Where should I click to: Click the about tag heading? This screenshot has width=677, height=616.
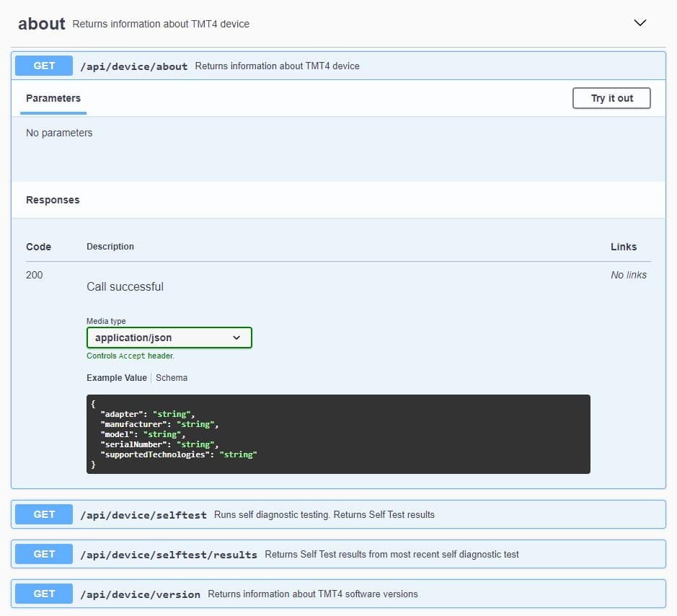[42, 24]
